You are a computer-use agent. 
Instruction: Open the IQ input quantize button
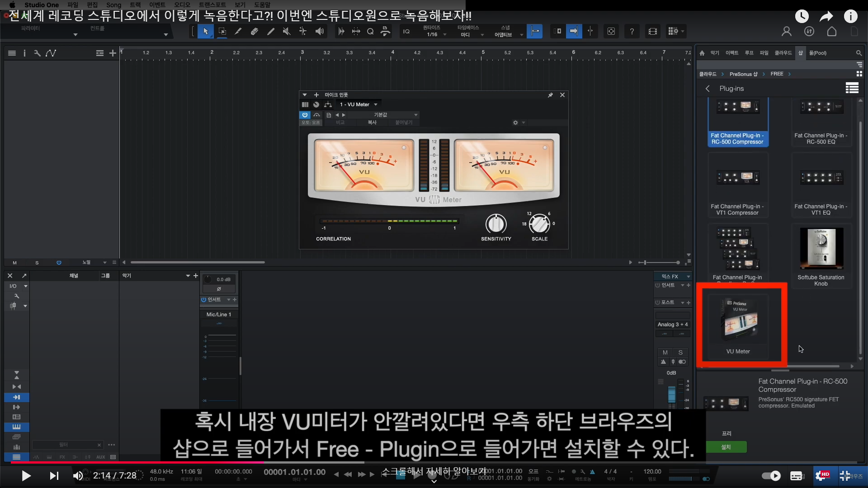click(x=406, y=31)
